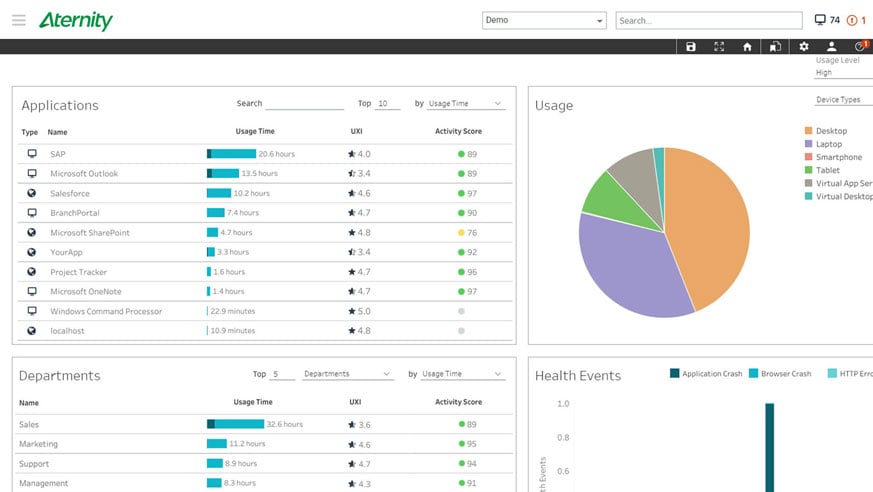Click the Application Crash bar in Health Events
The image size is (873, 492).
click(x=769, y=448)
